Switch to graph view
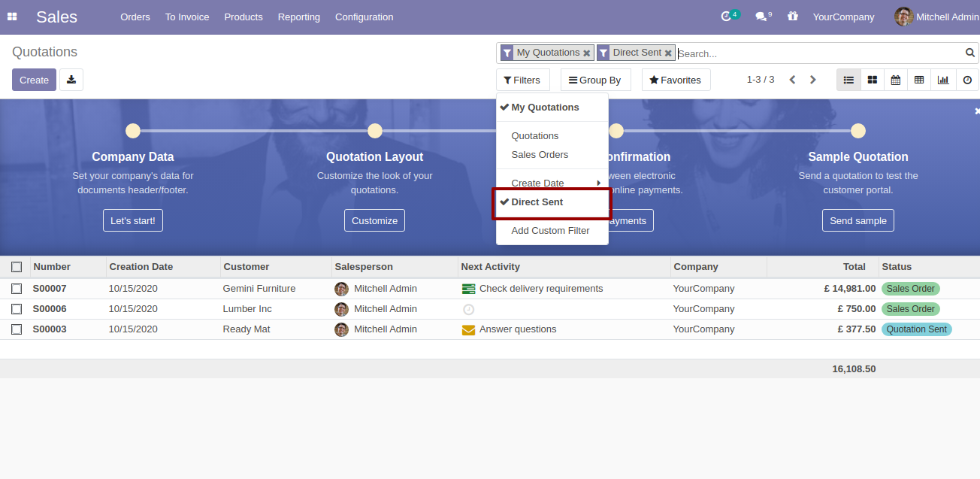The image size is (980, 479). click(x=942, y=80)
